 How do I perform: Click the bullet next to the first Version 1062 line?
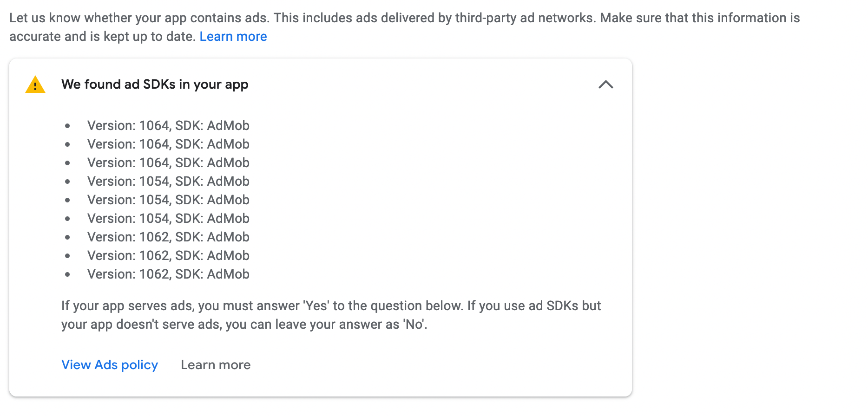[67, 237]
